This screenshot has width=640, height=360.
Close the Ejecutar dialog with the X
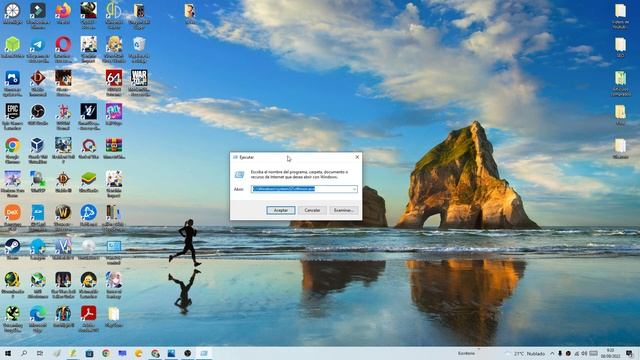(x=357, y=157)
